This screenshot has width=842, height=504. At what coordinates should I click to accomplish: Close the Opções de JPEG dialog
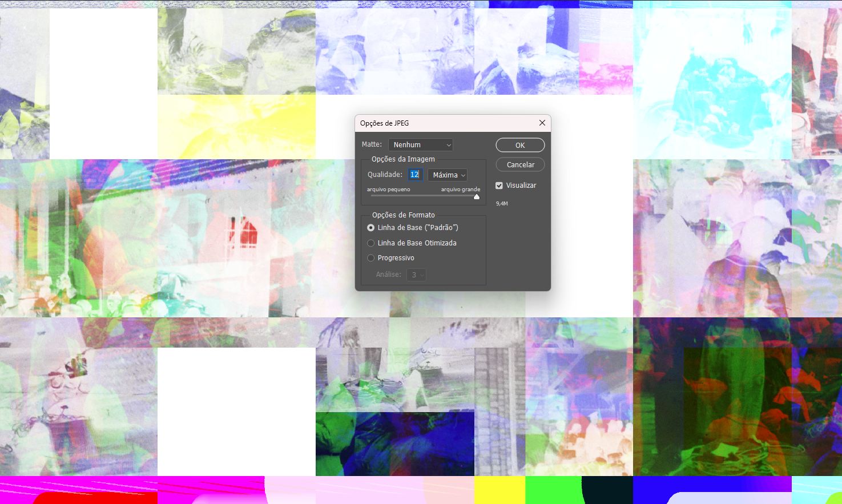pyautogui.click(x=542, y=123)
